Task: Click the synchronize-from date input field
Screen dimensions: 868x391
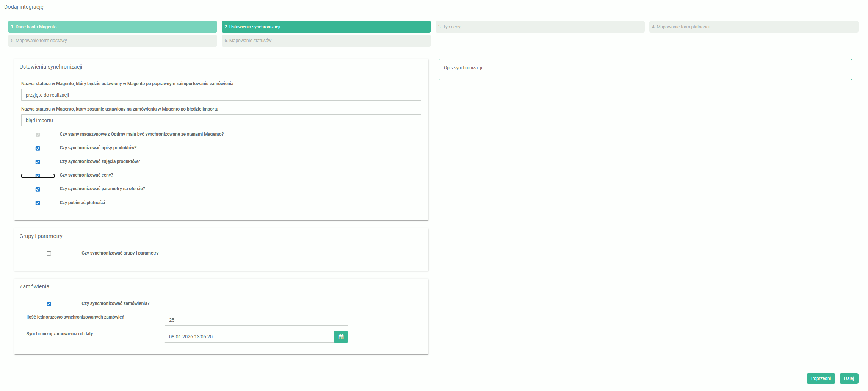Action: coord(249,337)
